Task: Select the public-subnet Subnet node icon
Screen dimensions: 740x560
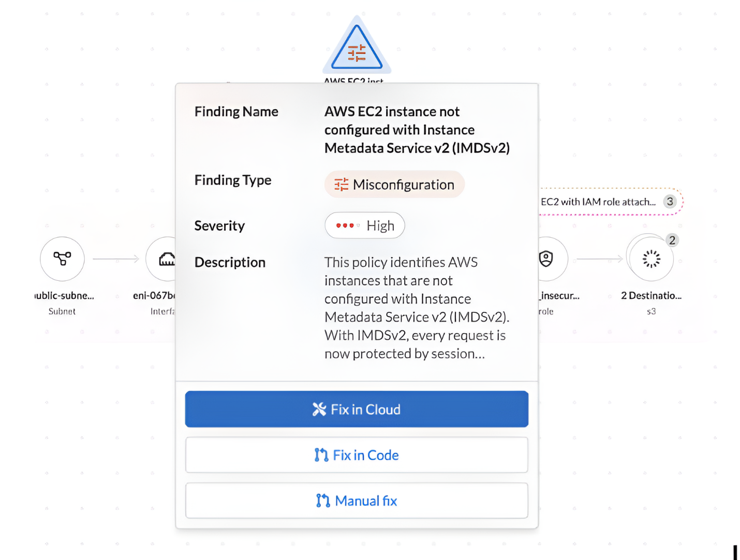Action: 62,259
